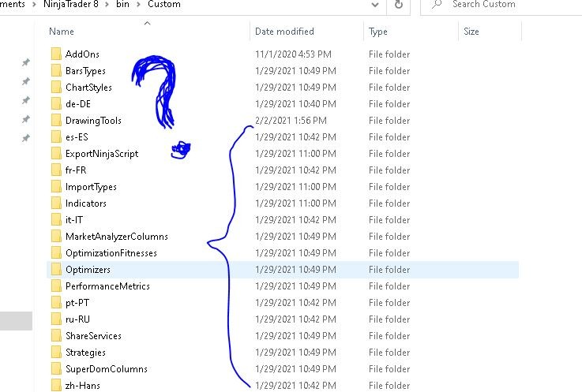The width and height of the screenshot is (582, 392).
Task: Open the fr-FR folder icon
Action: pos(56,170)
